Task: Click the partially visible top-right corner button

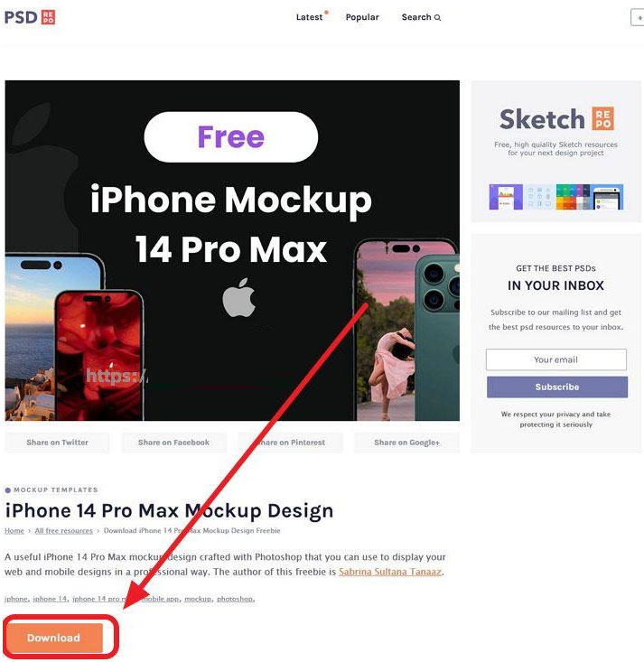Action: pyautogui.click(x=638, y=18)
